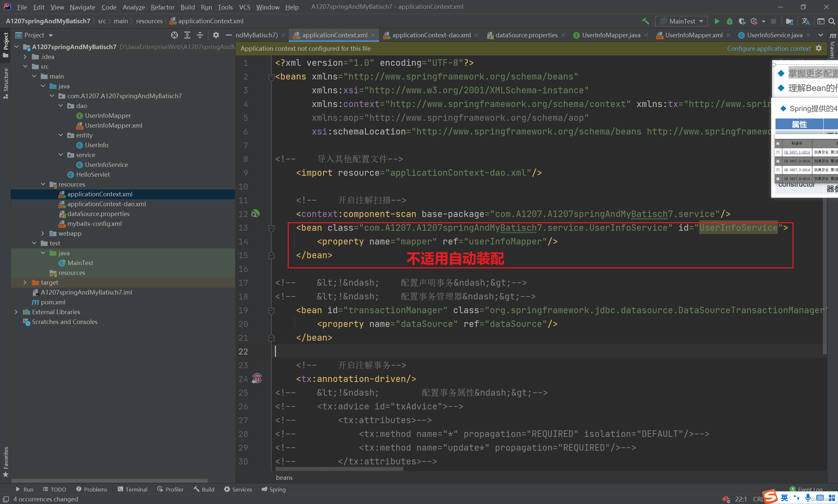Click the Sogou input method S icon

coord(769,497)
